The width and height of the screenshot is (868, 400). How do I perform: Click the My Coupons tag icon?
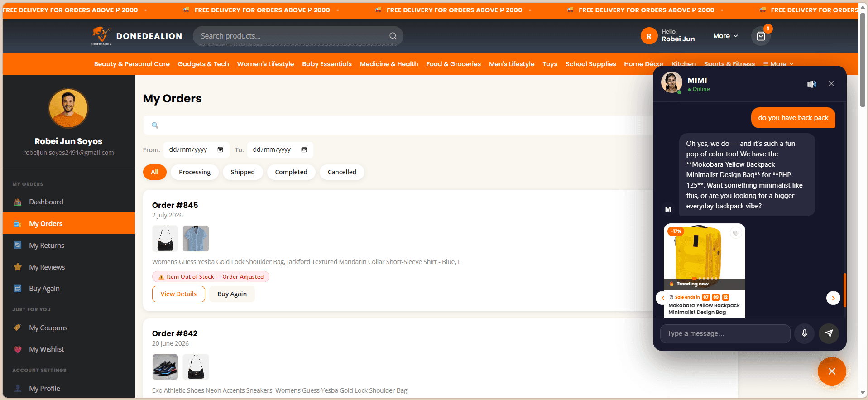click(x=18, y=328)
